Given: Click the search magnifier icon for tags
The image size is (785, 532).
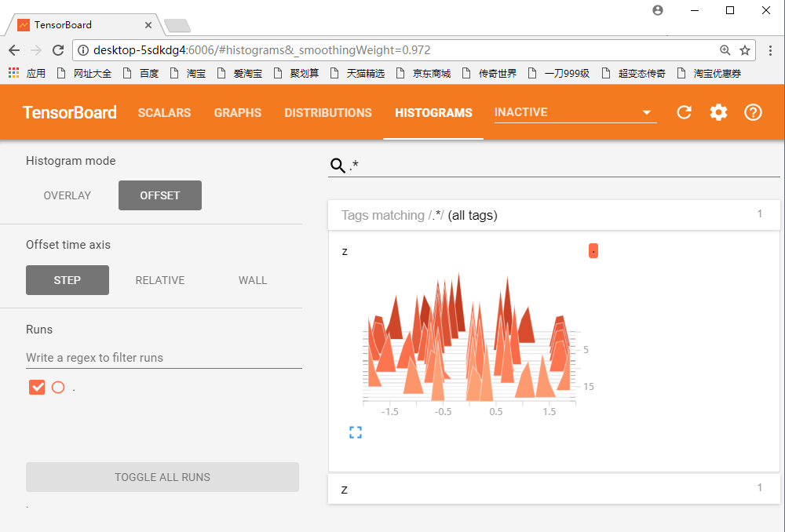Looking at the screenshot, I should (x=338, y=165).
